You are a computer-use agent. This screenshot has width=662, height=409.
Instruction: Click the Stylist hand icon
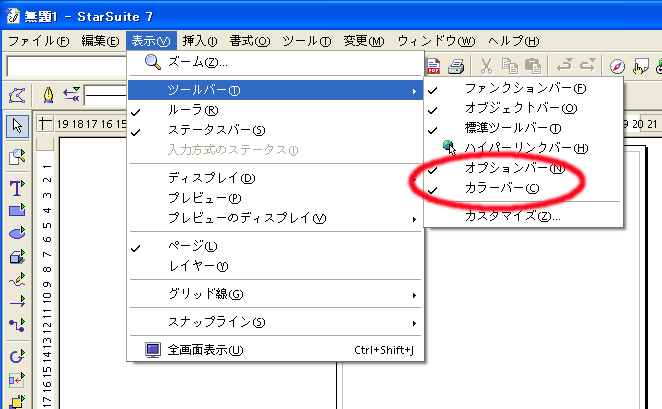point(641,66)
